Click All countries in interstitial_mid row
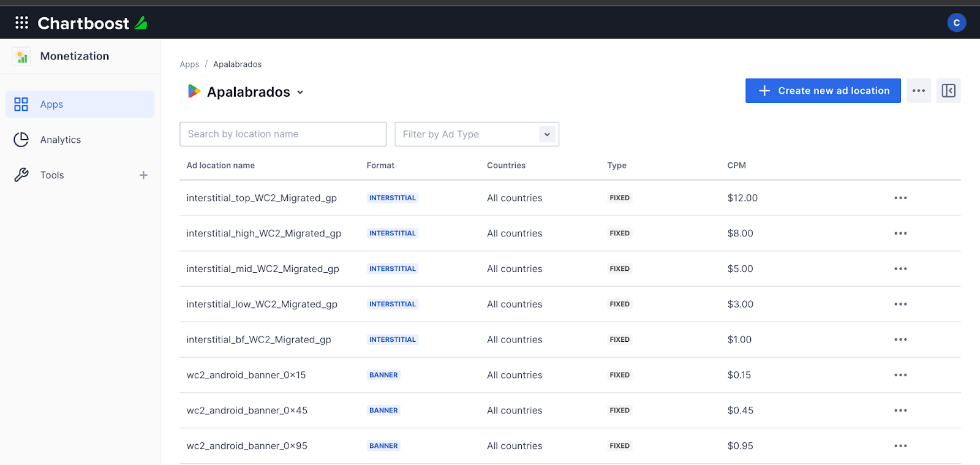The height and width of the screenshot is (465, 980). (x=514, y=269)
